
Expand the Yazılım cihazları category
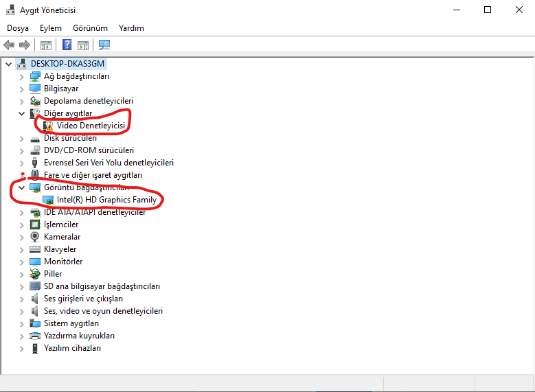[21, 348]
